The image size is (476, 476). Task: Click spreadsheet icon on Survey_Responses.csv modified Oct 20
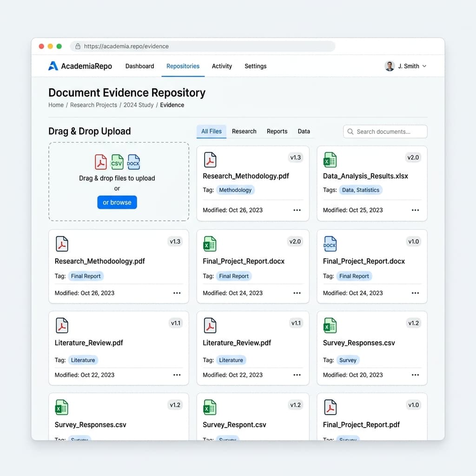331,325
